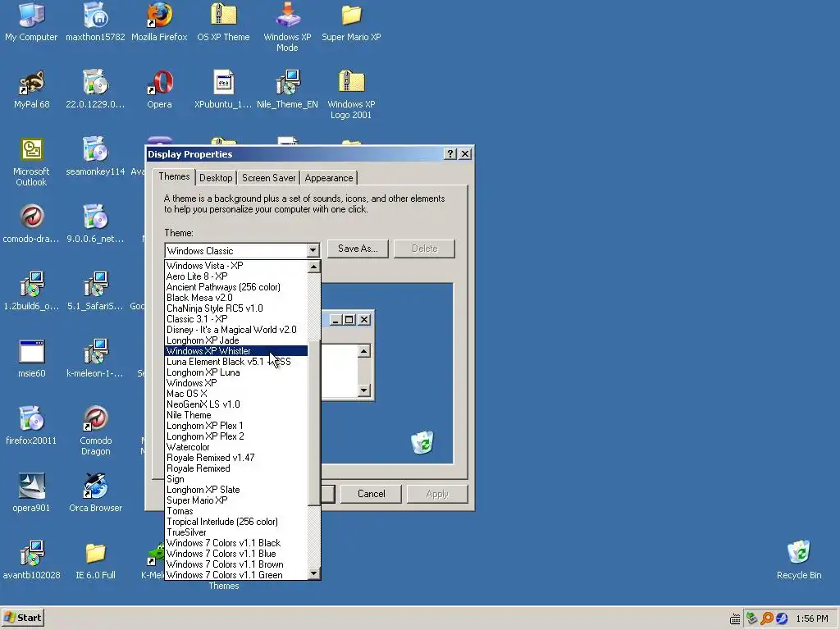Image resolution: width=840 pixels, height=630 pixels.
Task: Select the Themes tab
Action: pos(174,176)
